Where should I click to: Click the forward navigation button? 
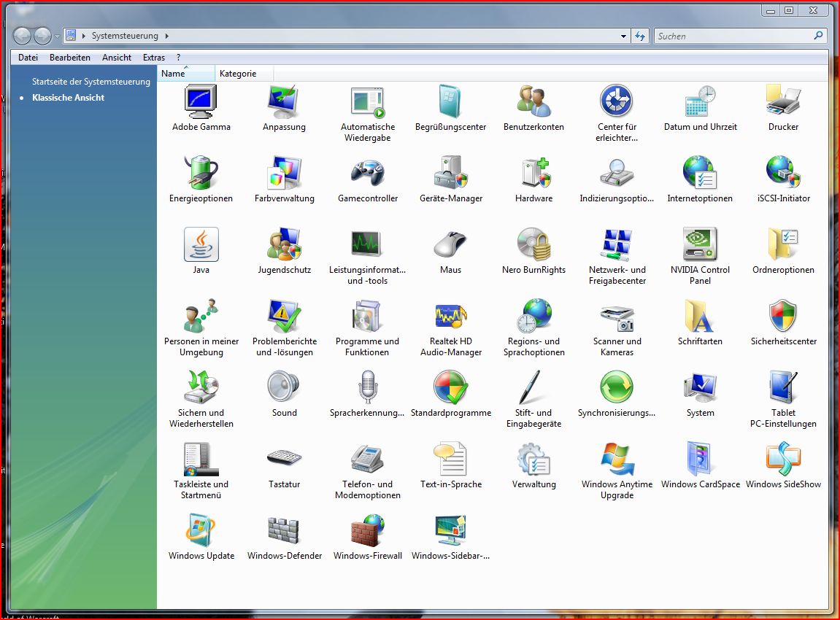click(42, 36)
